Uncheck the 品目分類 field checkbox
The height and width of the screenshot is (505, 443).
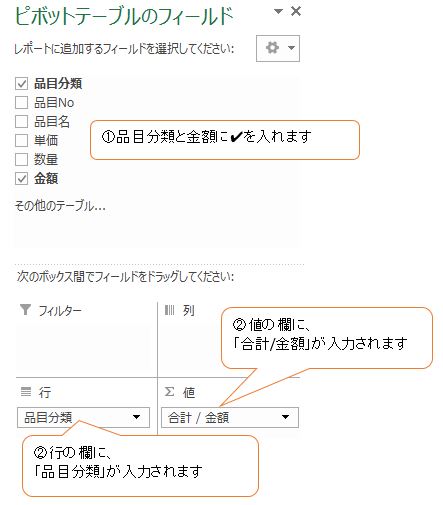point(21,83)
